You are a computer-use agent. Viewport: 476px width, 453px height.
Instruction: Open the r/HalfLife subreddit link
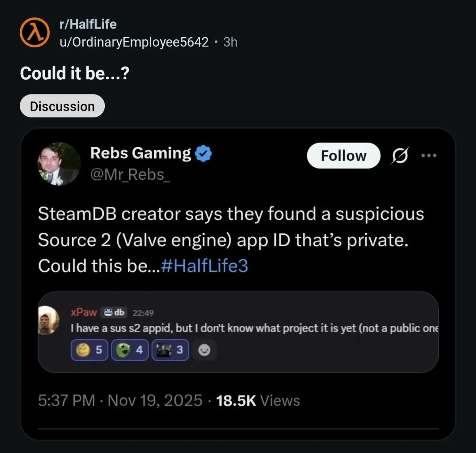[88, 24]
